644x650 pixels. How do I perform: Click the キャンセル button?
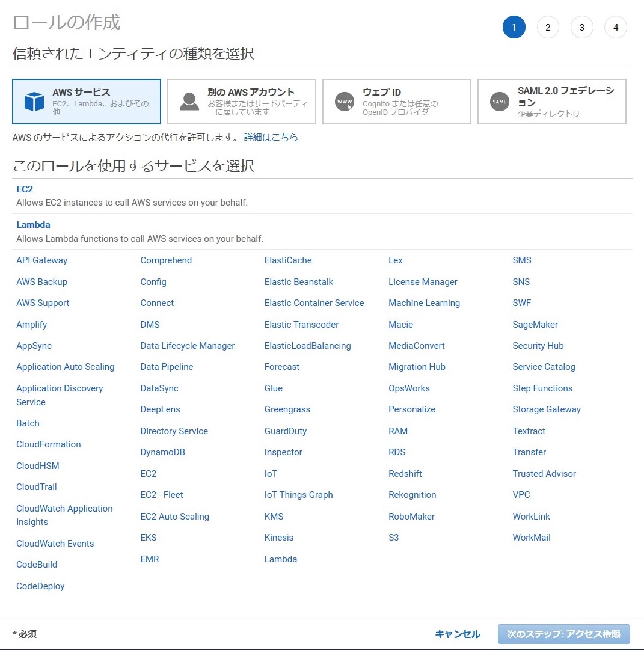point(458,634)
